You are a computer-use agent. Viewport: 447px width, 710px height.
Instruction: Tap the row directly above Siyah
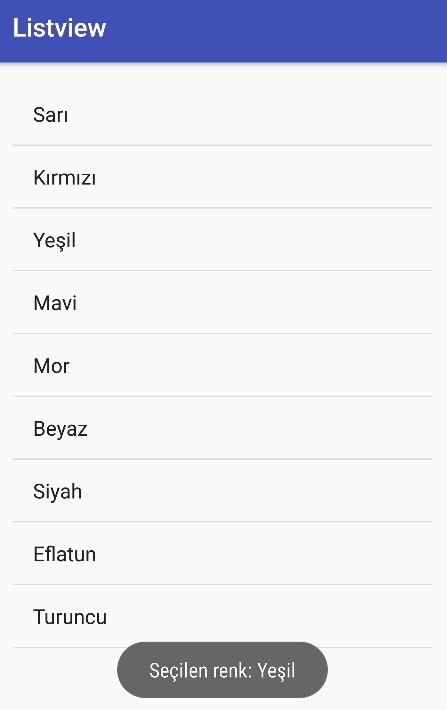[x=222, y=428]
